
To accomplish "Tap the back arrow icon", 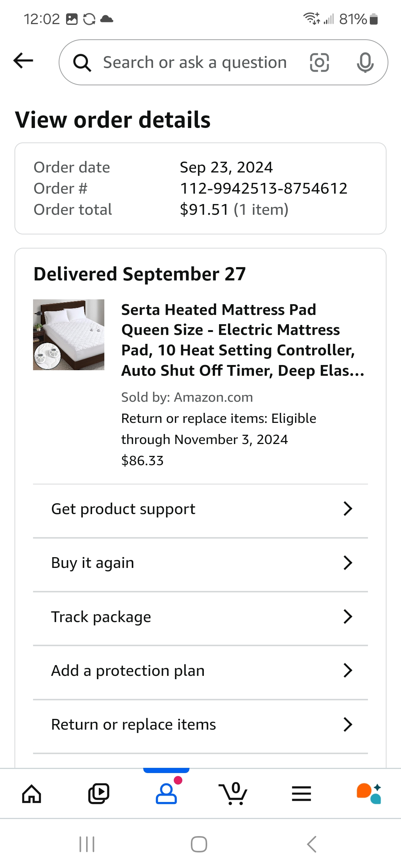I will click(23, 61).
